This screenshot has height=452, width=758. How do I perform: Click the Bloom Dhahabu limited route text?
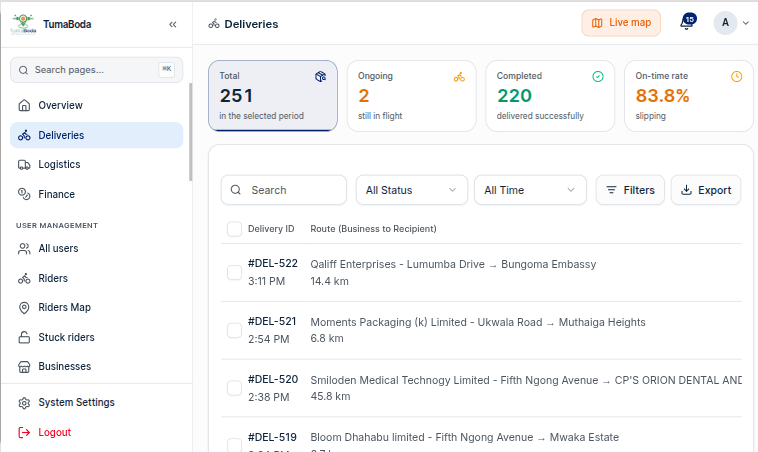465,437
